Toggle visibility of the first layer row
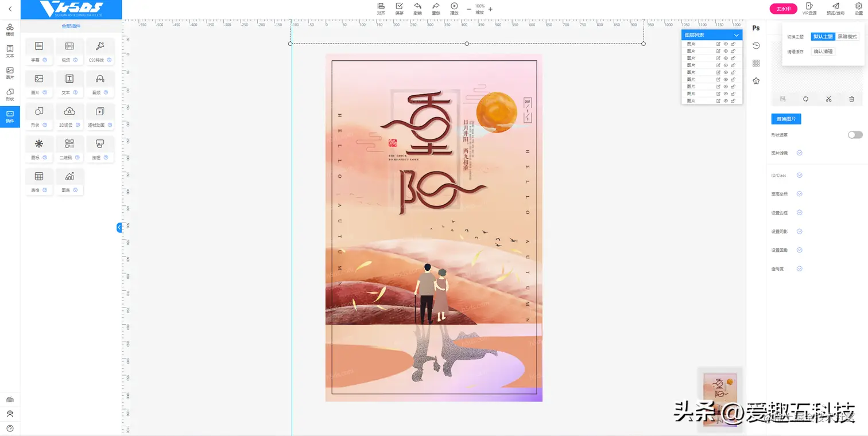 [x=726, y=44]
